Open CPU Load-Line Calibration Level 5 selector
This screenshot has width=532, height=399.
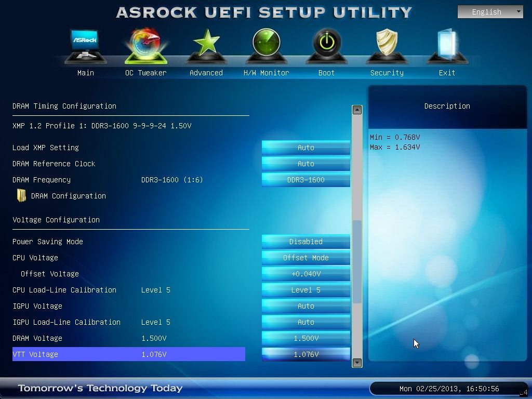pos(305,290)
